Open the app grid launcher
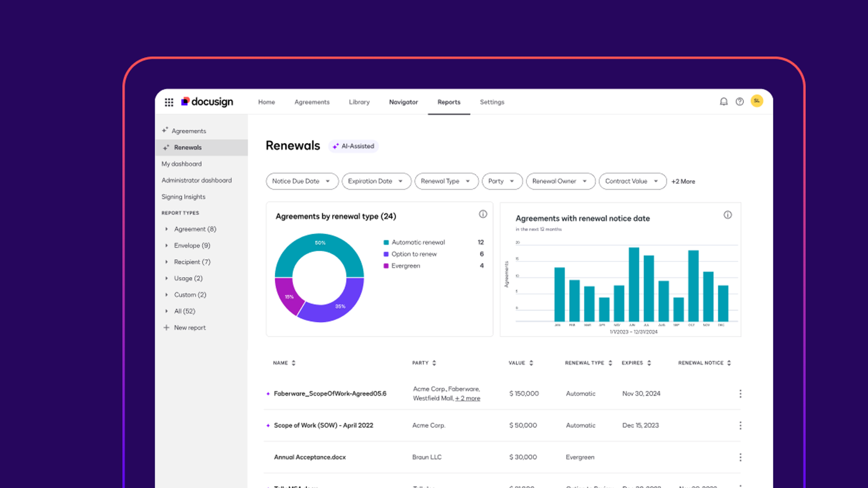 click(x=169, y=102)
